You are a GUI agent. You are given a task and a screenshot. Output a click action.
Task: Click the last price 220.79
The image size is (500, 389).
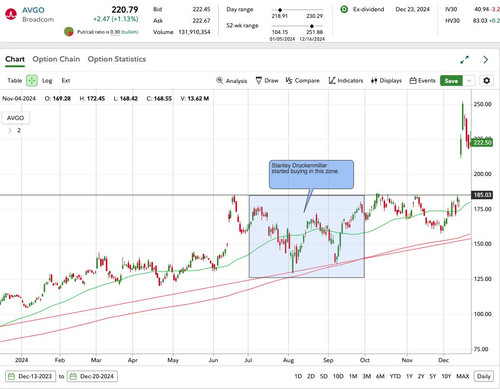pos(125,10)
